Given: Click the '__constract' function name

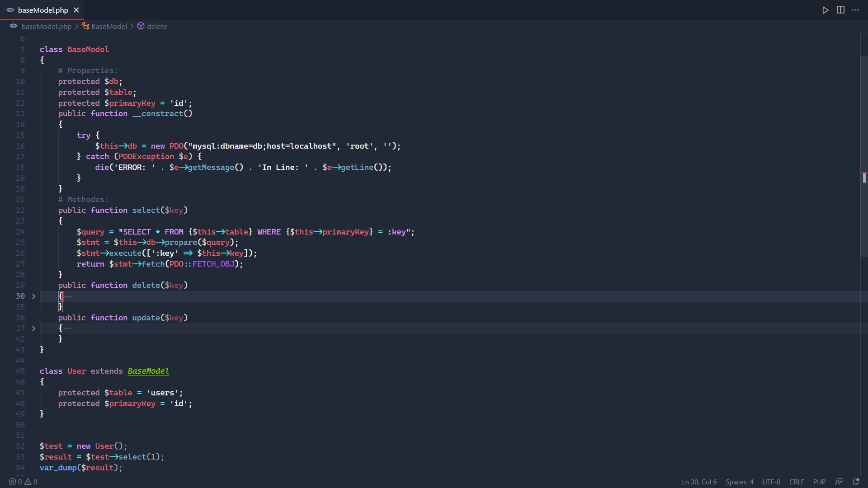Looking at the screenshot, I should (x=158, y=113).
